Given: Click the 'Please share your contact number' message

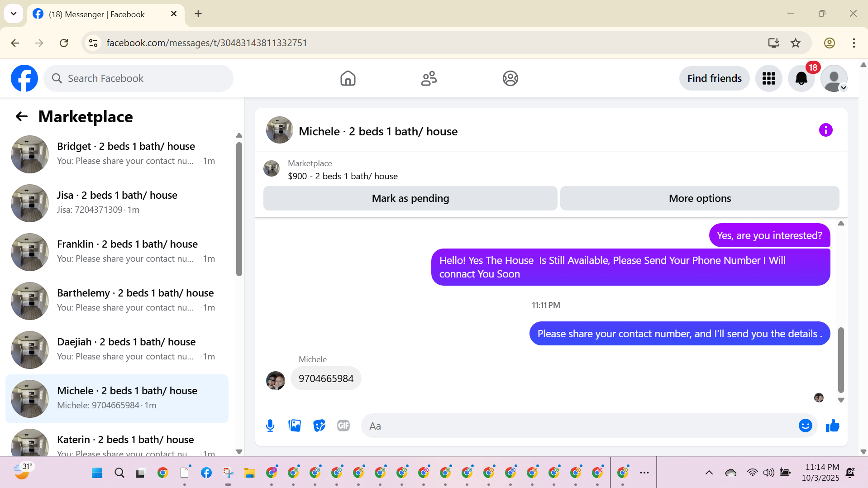Looking at the screenshot, I should [680, 334].
